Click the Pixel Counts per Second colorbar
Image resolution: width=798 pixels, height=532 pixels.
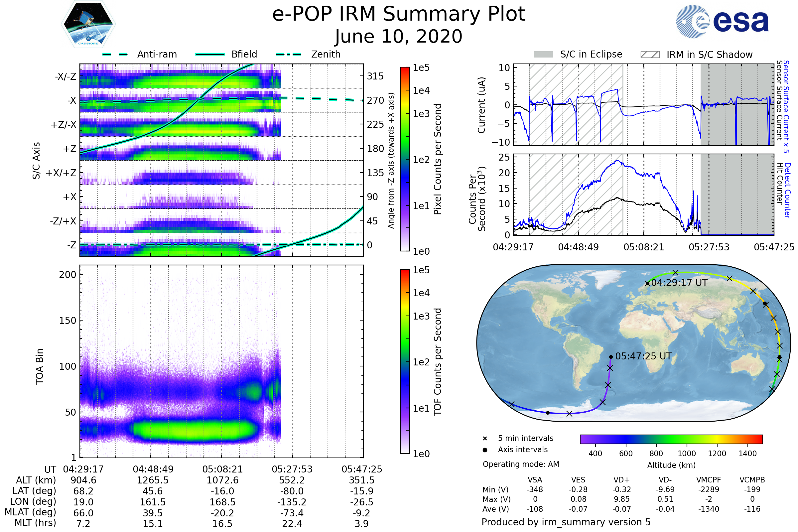pos(405,159)
